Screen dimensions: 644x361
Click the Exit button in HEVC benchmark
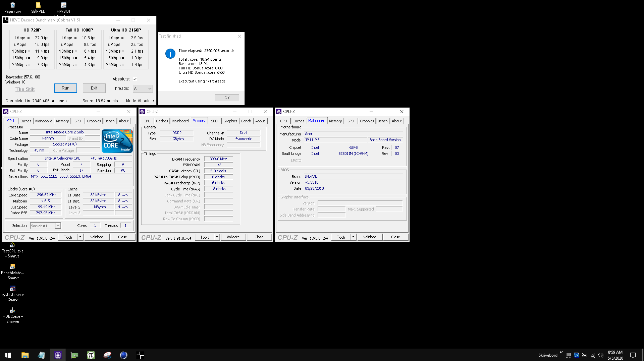(x=94, y=88)
